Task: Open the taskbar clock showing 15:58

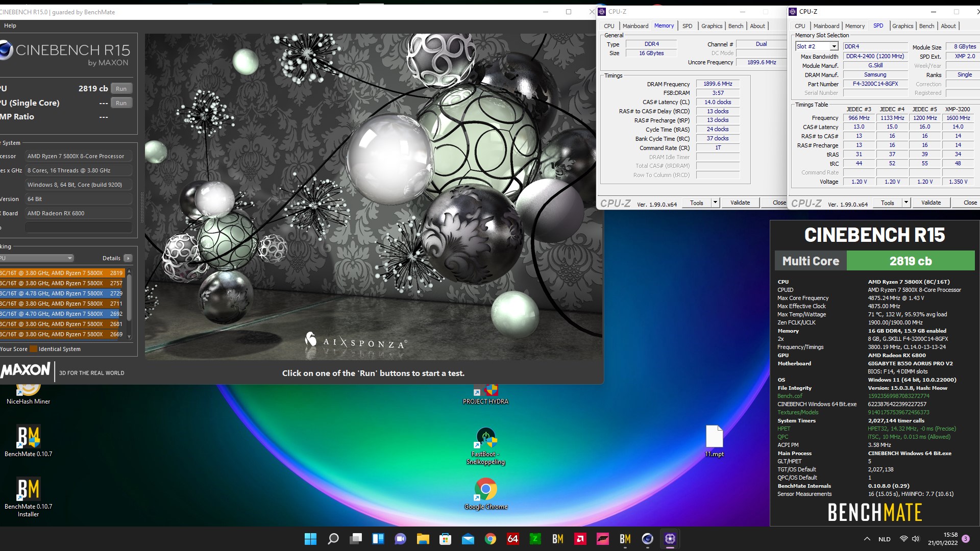Action: (x=943, y=539)
